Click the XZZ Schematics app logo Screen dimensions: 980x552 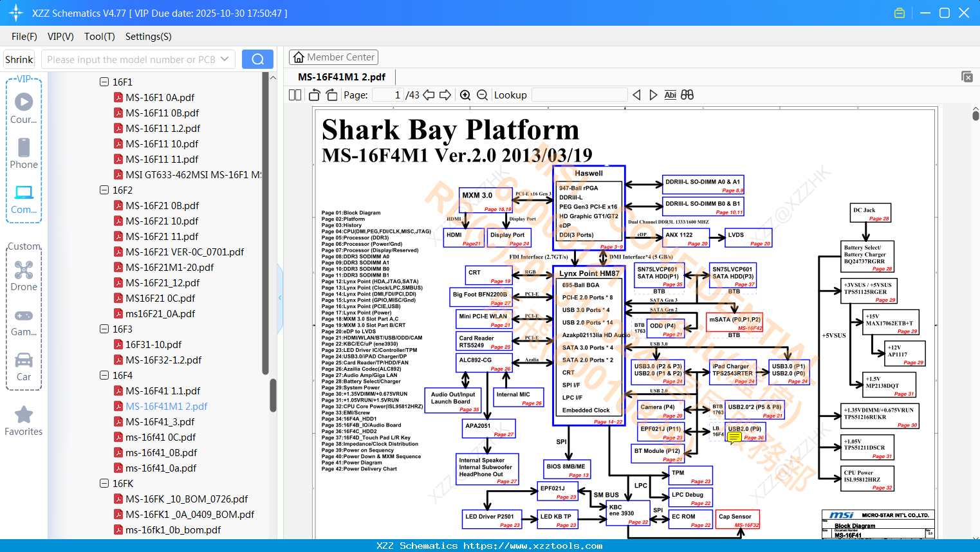coord(16,13)
